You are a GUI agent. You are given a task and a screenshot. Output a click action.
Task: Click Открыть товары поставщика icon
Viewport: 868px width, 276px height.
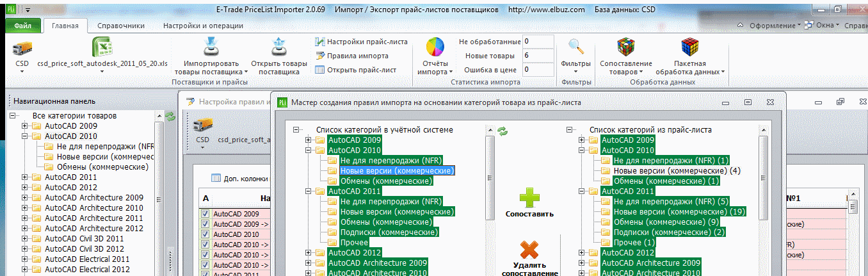click(x=278, y=48)
